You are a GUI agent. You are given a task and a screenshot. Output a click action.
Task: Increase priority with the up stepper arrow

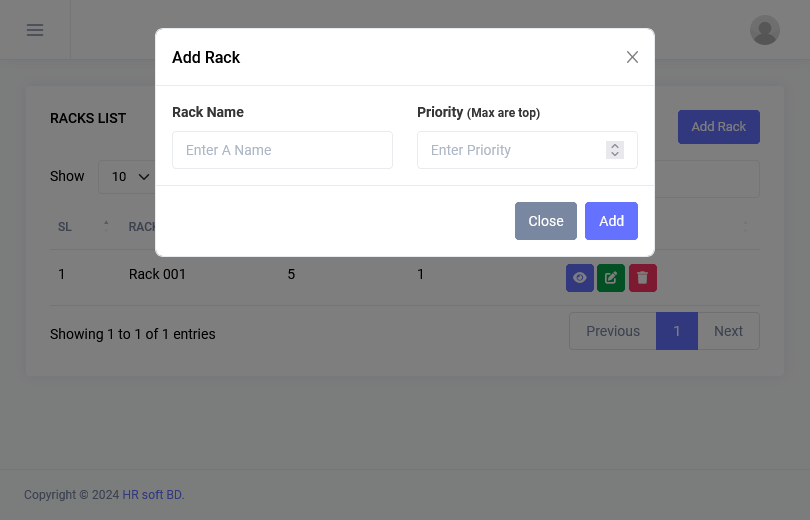click(x=615, y=146)
